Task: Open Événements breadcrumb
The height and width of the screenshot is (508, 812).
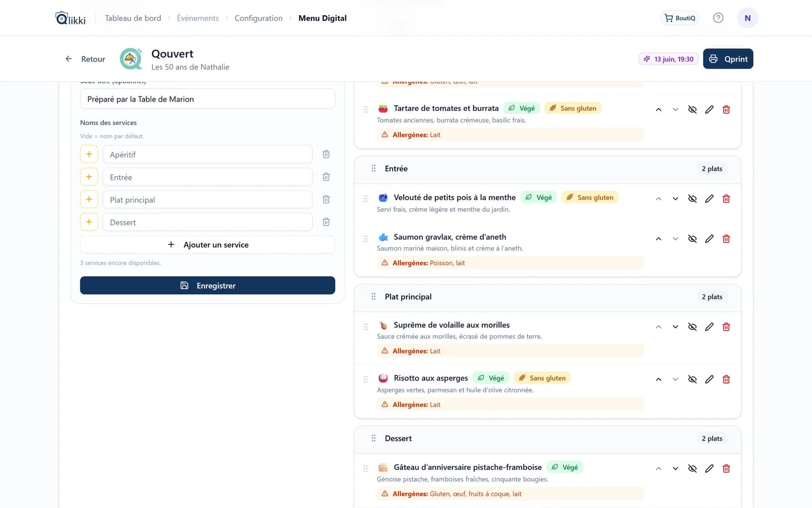Action: click(198, 18)
